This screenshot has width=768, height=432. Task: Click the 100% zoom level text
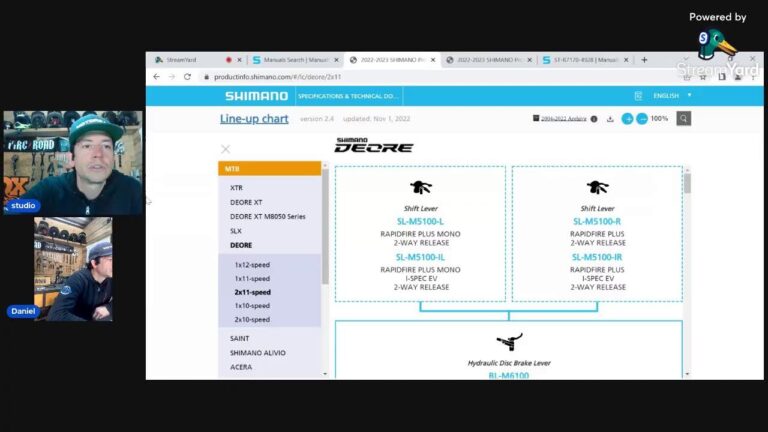click(659, 119)
